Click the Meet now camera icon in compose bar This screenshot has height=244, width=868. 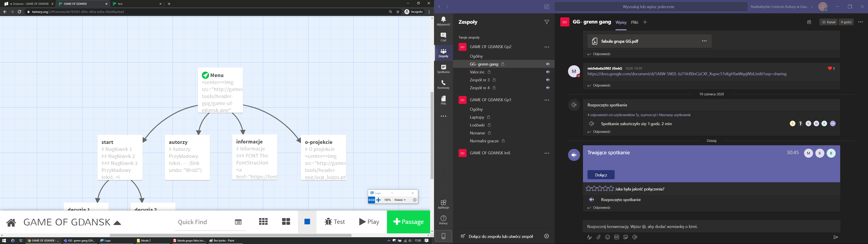pos(635,237)
